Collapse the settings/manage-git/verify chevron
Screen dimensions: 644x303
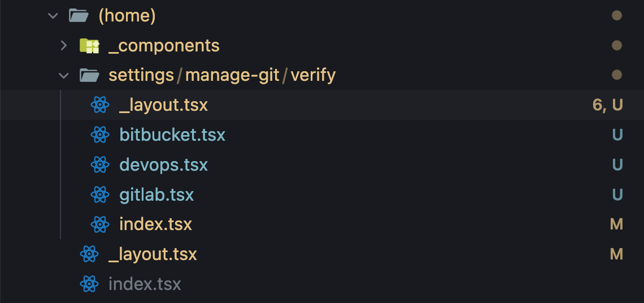click(x=64, y=75)
